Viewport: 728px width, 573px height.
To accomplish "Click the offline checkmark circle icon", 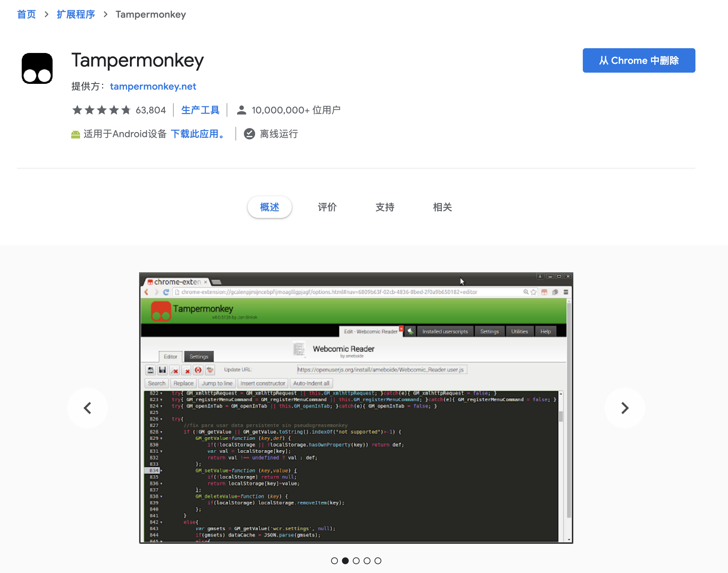I will pos(249,134).
